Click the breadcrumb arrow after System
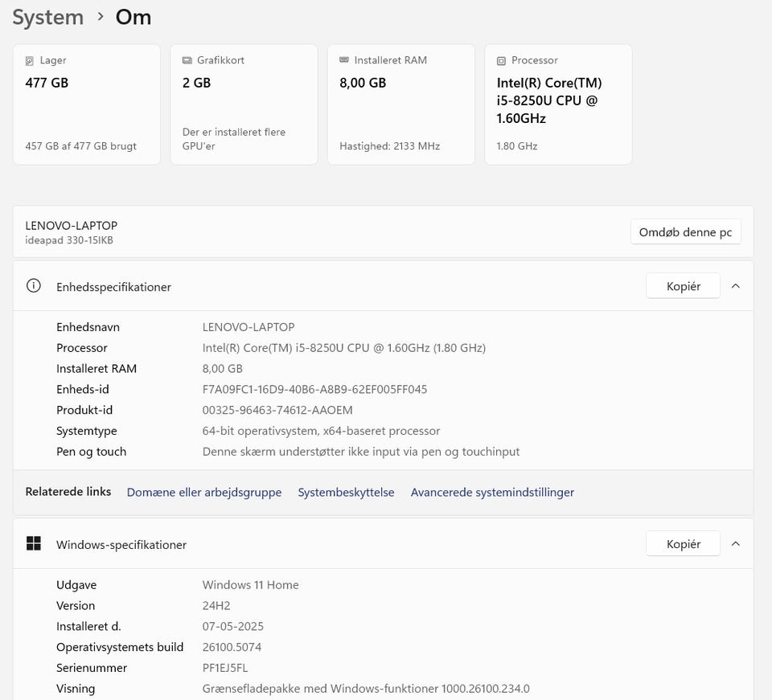 coord(101,17)
